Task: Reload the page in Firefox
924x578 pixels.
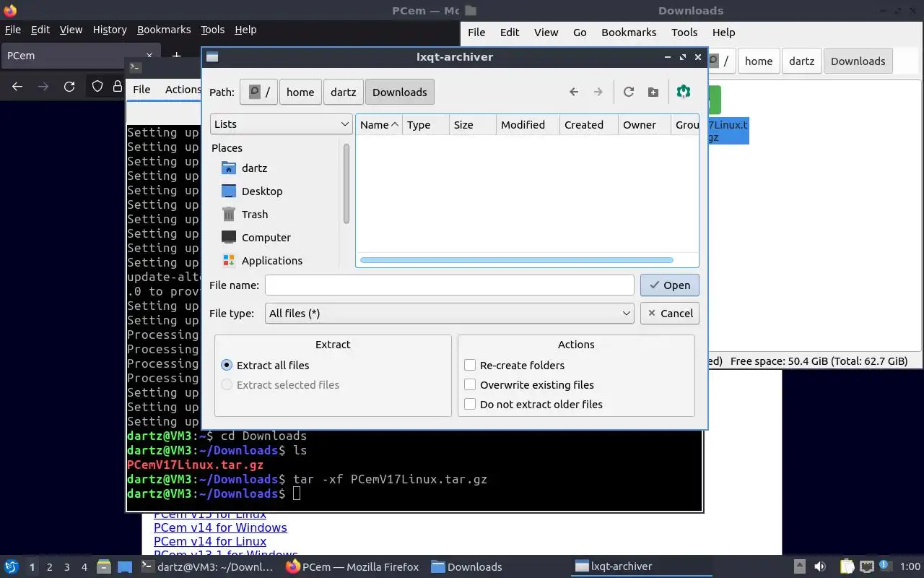Action: (69, 87)
